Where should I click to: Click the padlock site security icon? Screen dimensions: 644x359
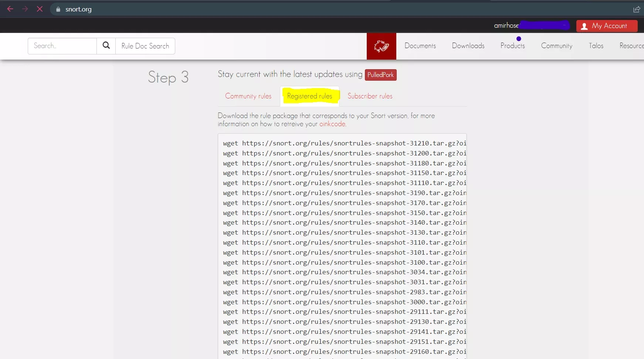pos(58,9)
